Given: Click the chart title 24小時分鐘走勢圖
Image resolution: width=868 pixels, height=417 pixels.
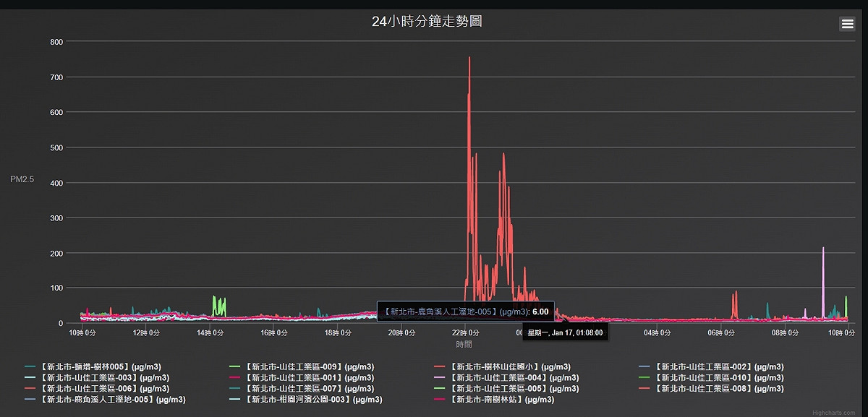Looking at the screenshot, I should pos(427,21).
